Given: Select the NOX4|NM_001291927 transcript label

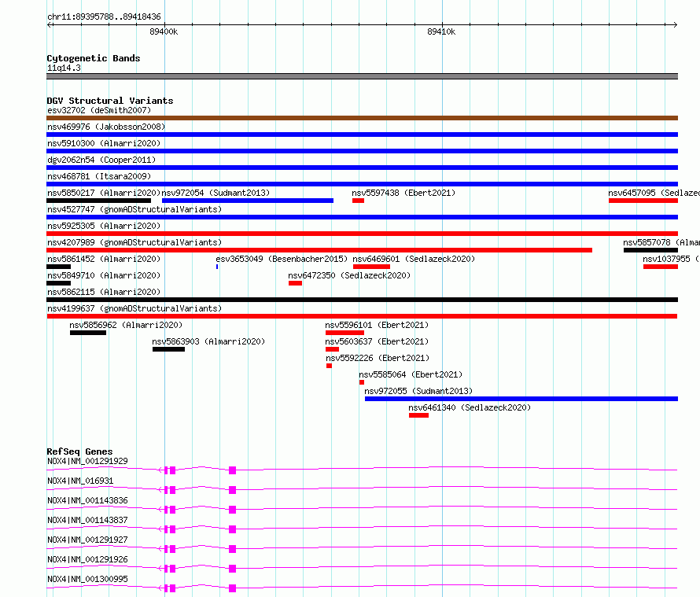Looking at the screenshot, I should click(87, 540).
